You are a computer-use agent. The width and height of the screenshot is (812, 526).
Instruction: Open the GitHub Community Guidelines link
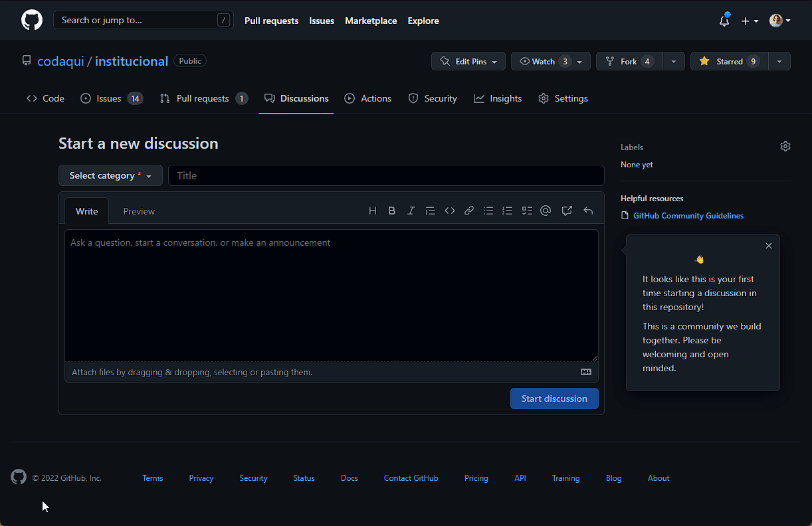click(x=688, y=216)
